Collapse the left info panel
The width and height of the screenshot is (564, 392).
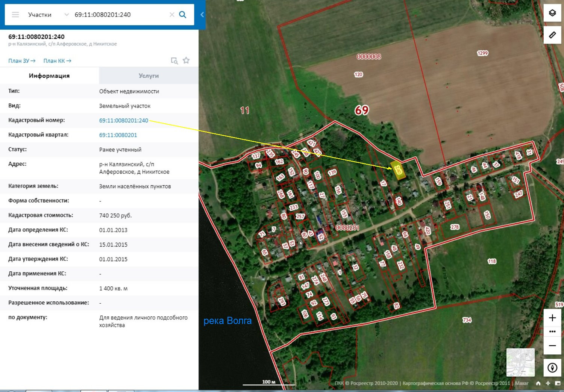(202, 15)
